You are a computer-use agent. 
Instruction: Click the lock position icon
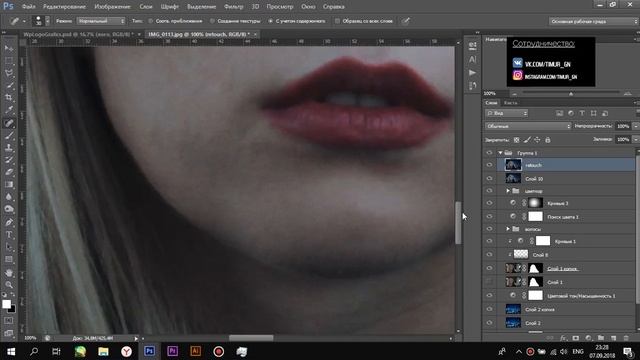537,140
